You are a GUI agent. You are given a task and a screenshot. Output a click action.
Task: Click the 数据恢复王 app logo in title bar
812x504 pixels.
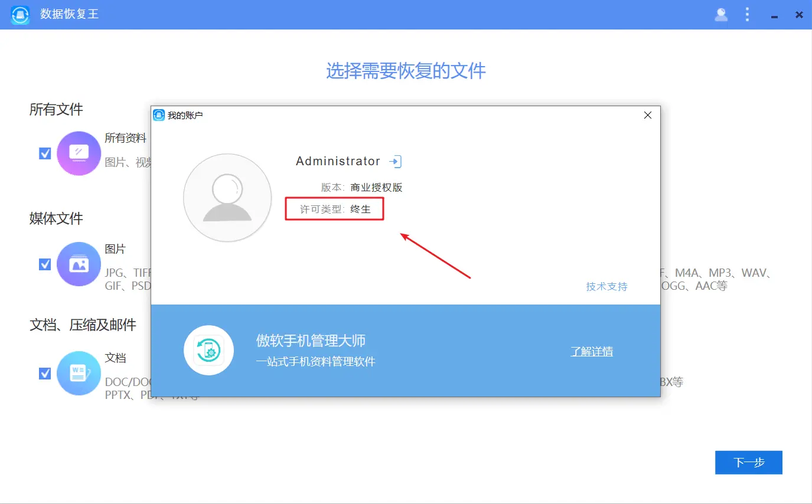pos(20,15)
